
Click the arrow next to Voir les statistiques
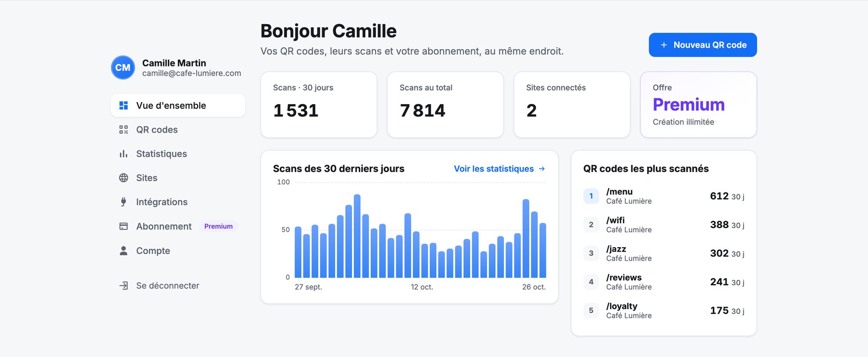pyautogui.click(x=542, y=169)
